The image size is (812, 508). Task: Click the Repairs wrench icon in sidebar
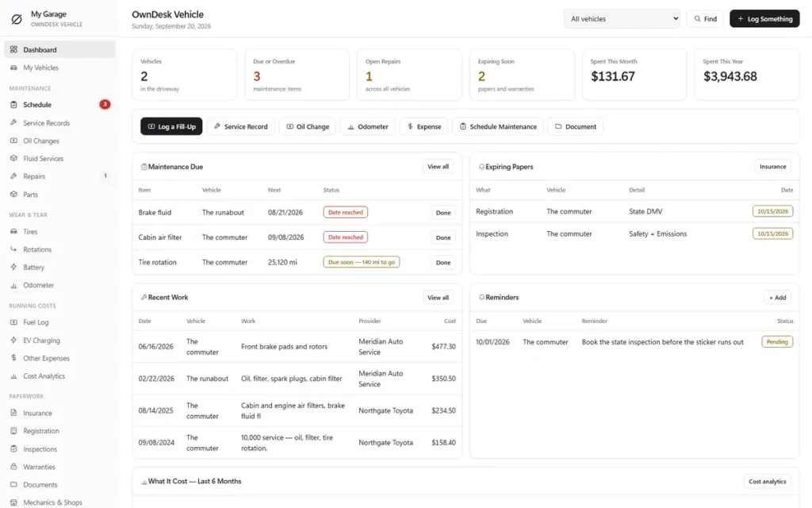[x=13, y=176]
